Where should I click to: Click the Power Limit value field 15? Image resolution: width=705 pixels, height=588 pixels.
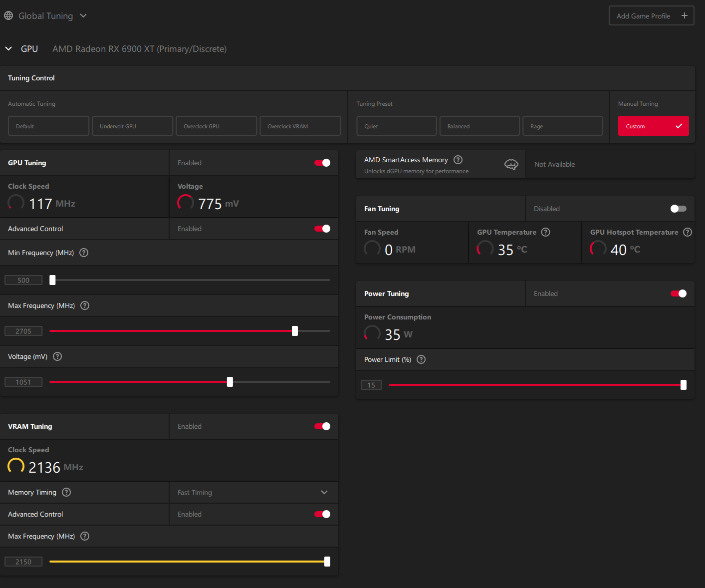pyautogui.click(x=371, y=385)
